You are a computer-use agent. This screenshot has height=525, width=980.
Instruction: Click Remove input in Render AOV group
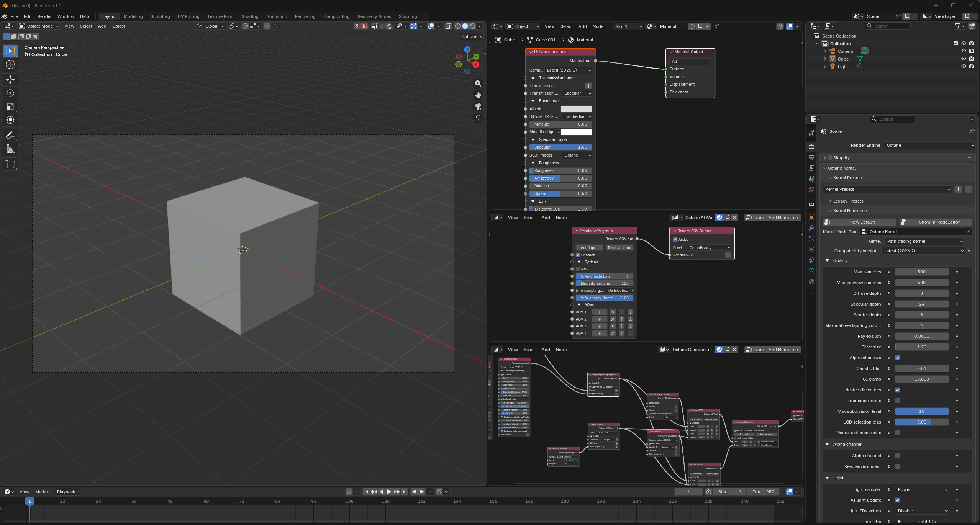pos(619,248)
